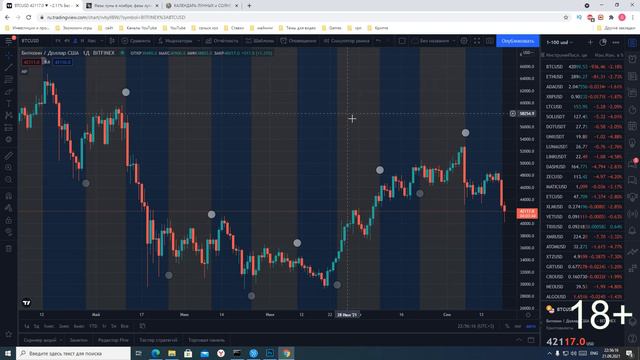This screenshot has width=640, height=360.
Task: Open watchlist advanced view pie icon
Action: (603, 42)
